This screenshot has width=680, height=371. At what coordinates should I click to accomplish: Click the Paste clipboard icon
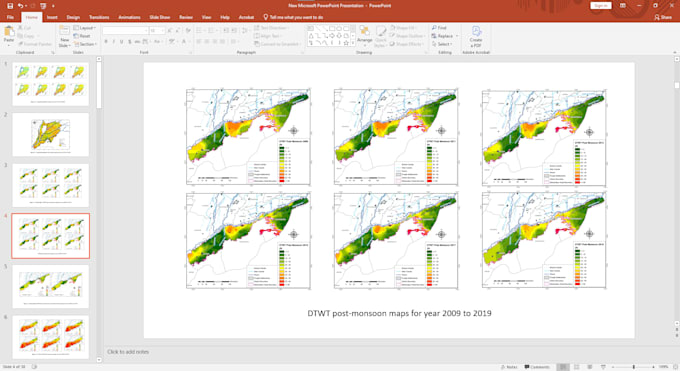tap(9, 32)
